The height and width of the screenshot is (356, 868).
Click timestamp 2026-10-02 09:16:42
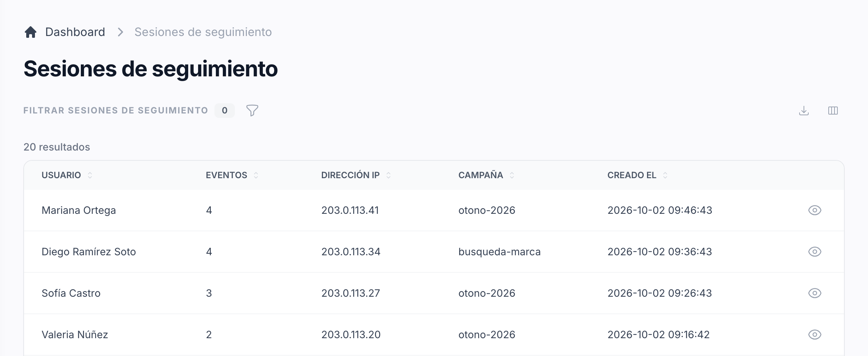pyautogui.click(x=658, y=335)
